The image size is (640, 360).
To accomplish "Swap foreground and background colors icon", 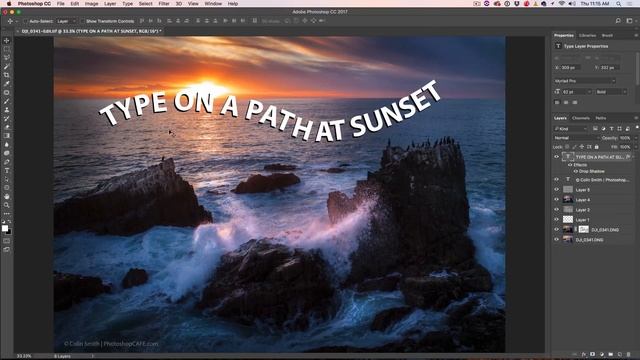I will coord(9,222).
